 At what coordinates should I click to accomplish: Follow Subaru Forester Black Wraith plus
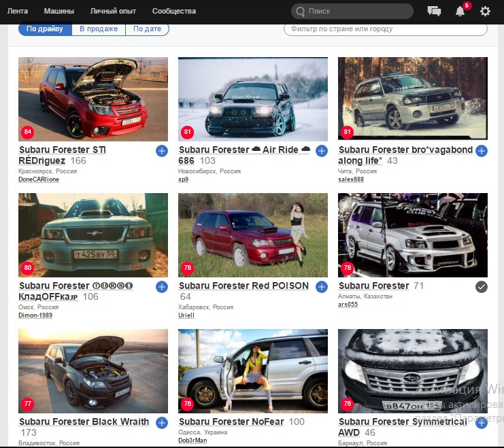162,423
